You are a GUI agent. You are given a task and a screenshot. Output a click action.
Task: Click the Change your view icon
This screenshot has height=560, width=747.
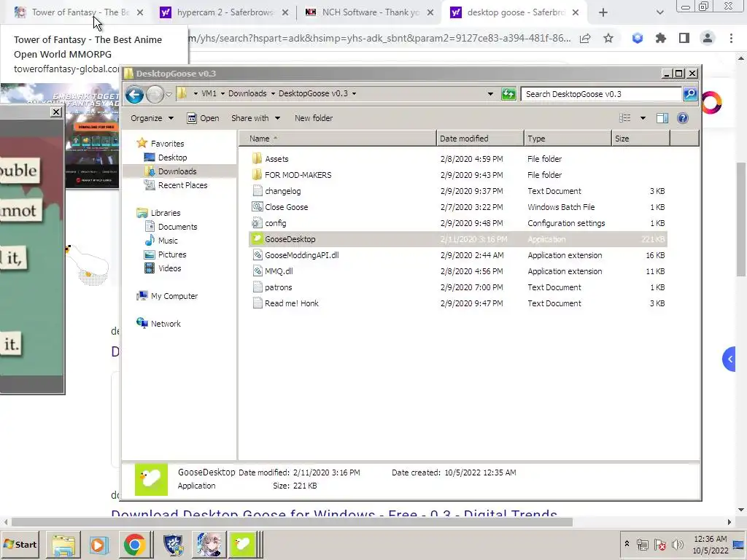[624, 118]
